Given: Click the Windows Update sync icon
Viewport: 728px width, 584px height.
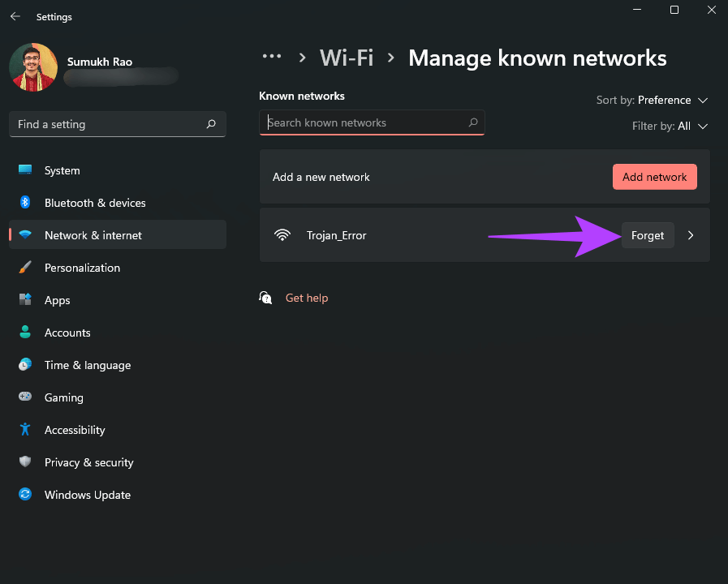Looking at the screenshot, I should click(25, 494).
